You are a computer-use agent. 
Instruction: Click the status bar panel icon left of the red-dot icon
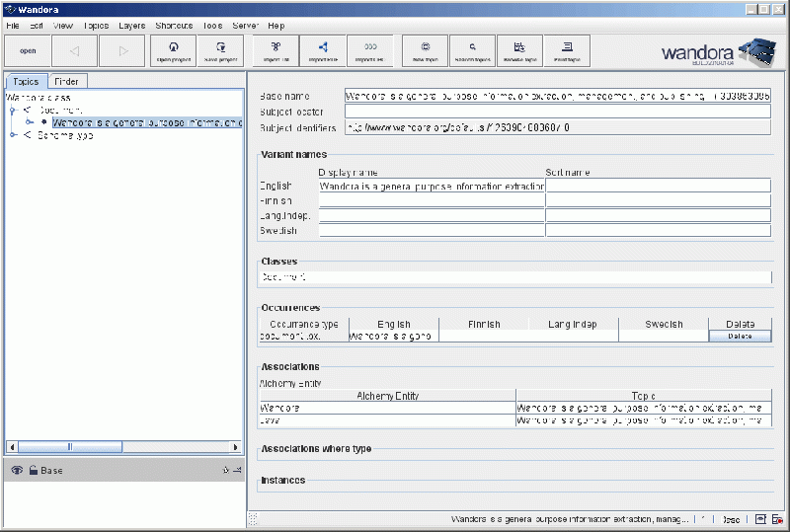click(x=760, y=519)
